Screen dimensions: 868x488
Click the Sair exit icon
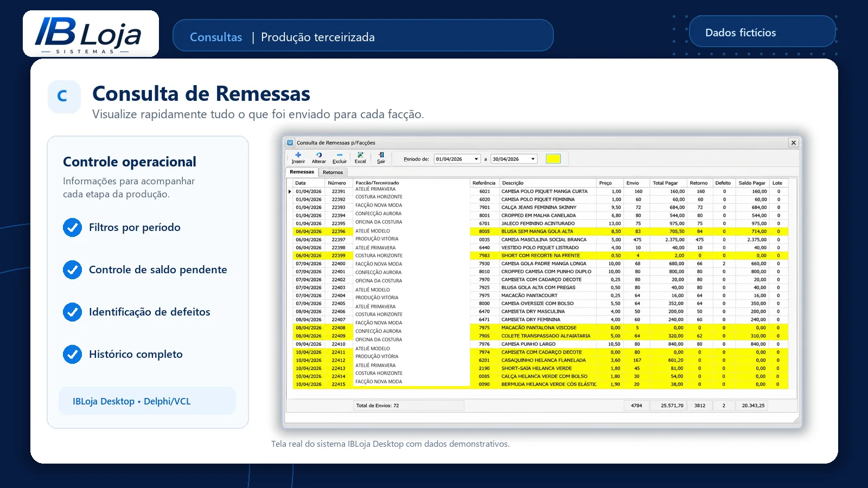(x=381, y=155)
